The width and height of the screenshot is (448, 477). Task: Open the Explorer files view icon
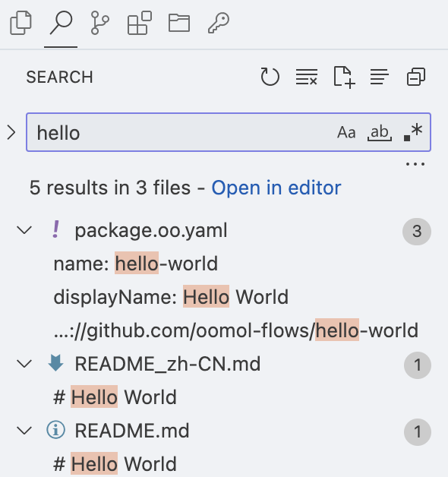pyautogui.click(x=21, y=23)
